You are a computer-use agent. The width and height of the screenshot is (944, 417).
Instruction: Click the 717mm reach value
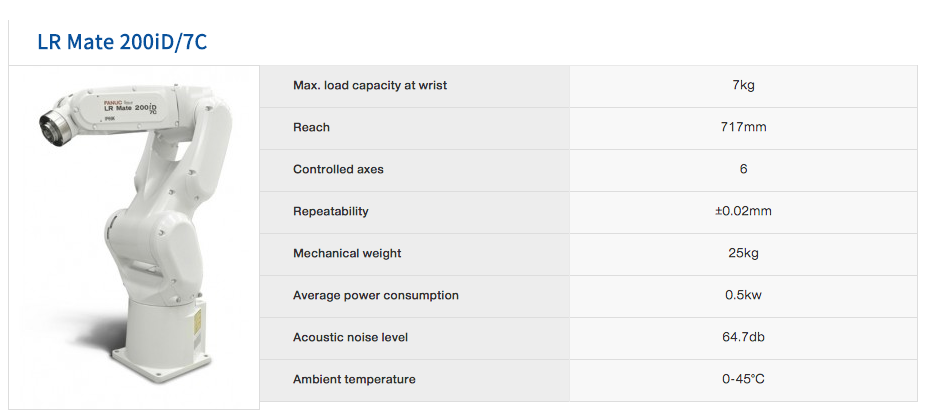[x=743, y=127]
